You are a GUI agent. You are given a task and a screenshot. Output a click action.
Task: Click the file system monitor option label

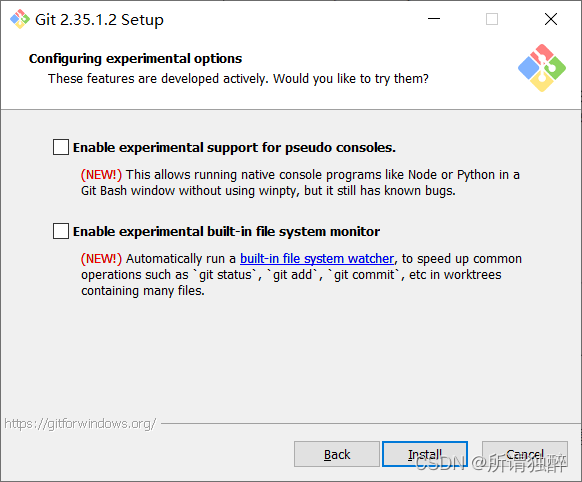click(226, 232)
